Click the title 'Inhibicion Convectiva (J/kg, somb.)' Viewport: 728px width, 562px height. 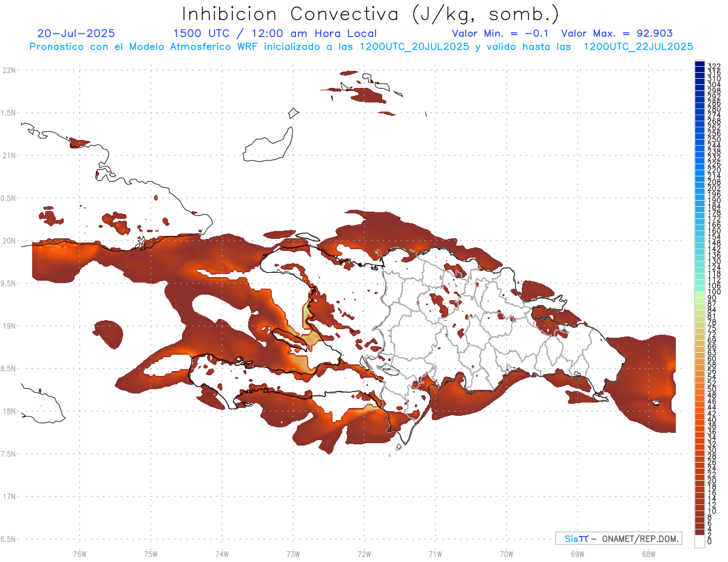click(370, 14)
